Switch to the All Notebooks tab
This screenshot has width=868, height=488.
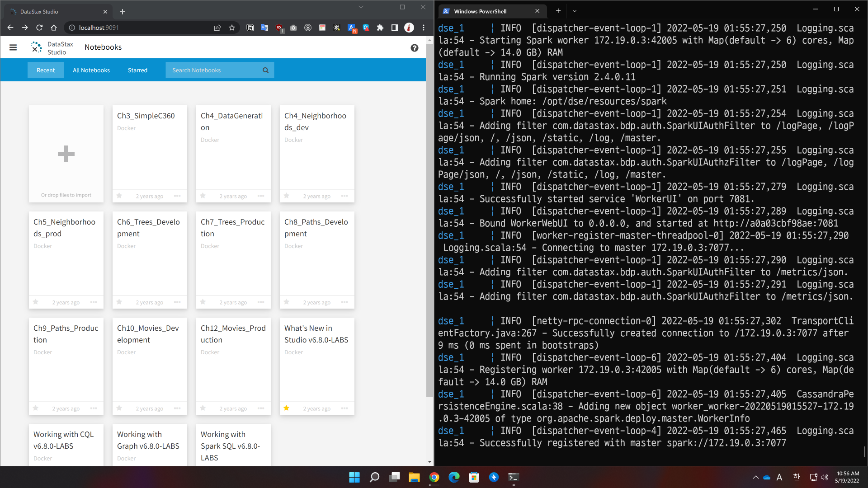pos(91,70)
